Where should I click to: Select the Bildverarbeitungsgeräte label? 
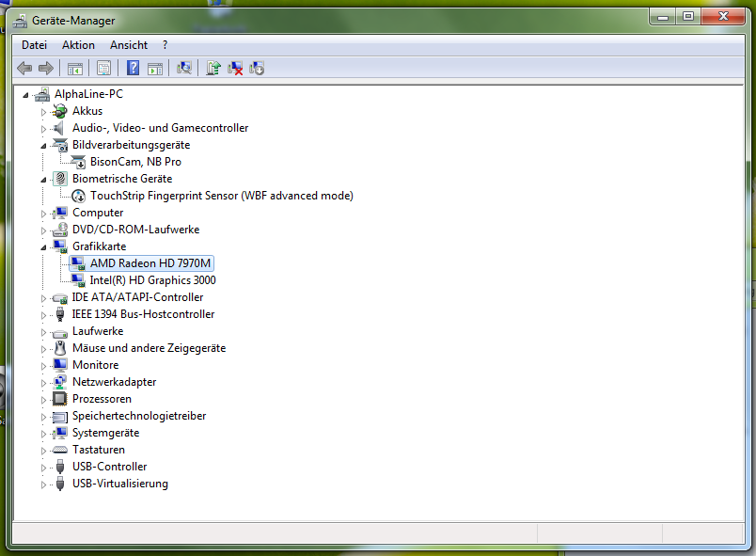131,145
